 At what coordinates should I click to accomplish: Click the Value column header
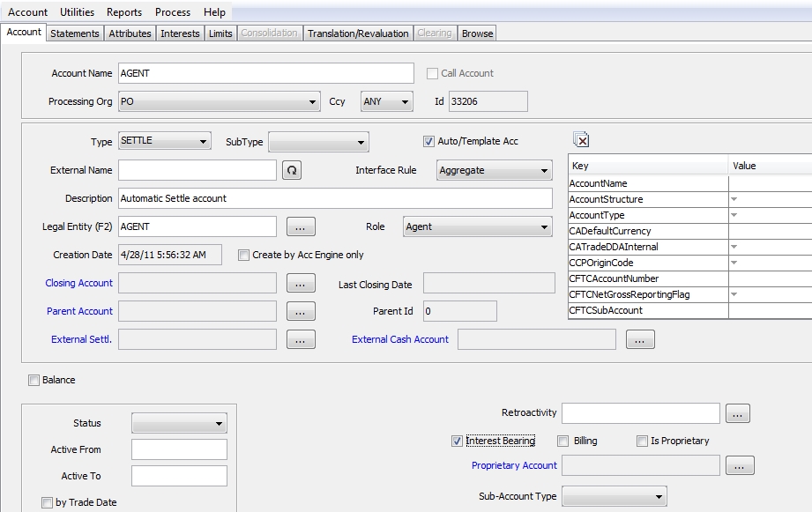pyautogui.click(x=770, y=166)
